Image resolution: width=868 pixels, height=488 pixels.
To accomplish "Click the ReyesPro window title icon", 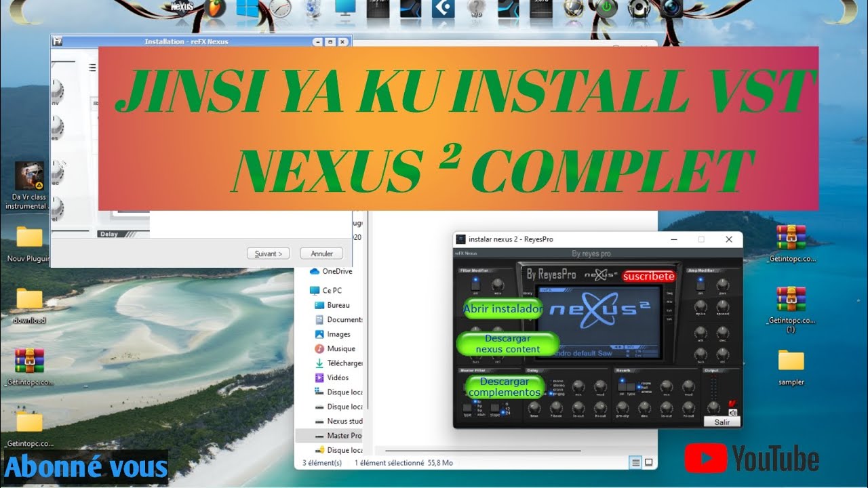I will 461,239.
